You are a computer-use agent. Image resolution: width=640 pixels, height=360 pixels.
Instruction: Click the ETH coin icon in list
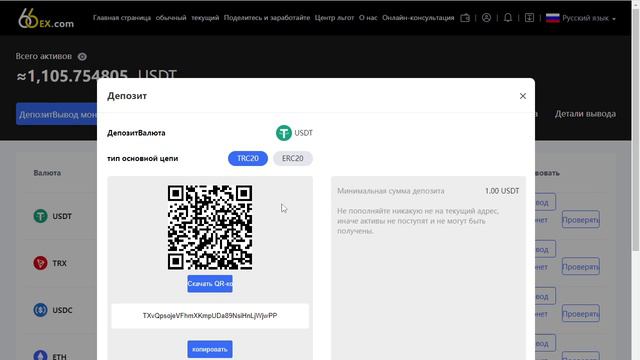pyautogui.click(x=40, y=355)
